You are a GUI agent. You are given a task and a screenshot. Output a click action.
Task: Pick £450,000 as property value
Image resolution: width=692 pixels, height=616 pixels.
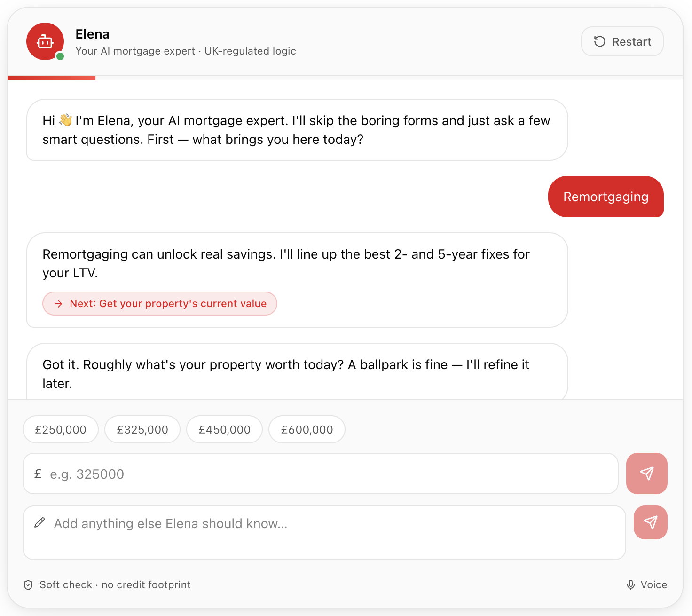pyautogui.click(x=224, y=429)
